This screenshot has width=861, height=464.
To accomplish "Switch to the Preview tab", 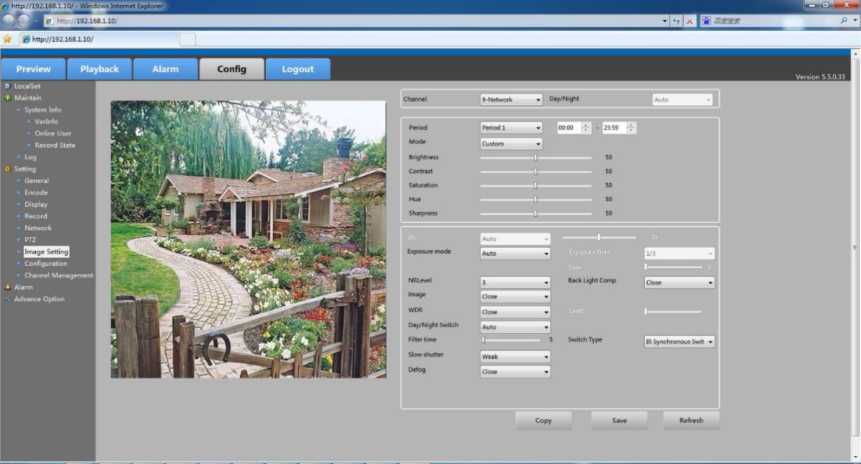I will 33,69.
